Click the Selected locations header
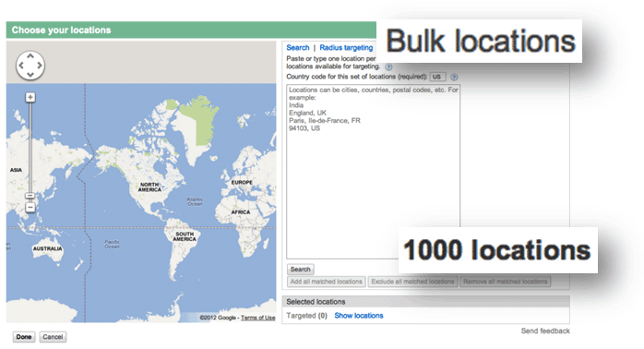The width and height of the screenshot is (644, 349). coord(425,302)
